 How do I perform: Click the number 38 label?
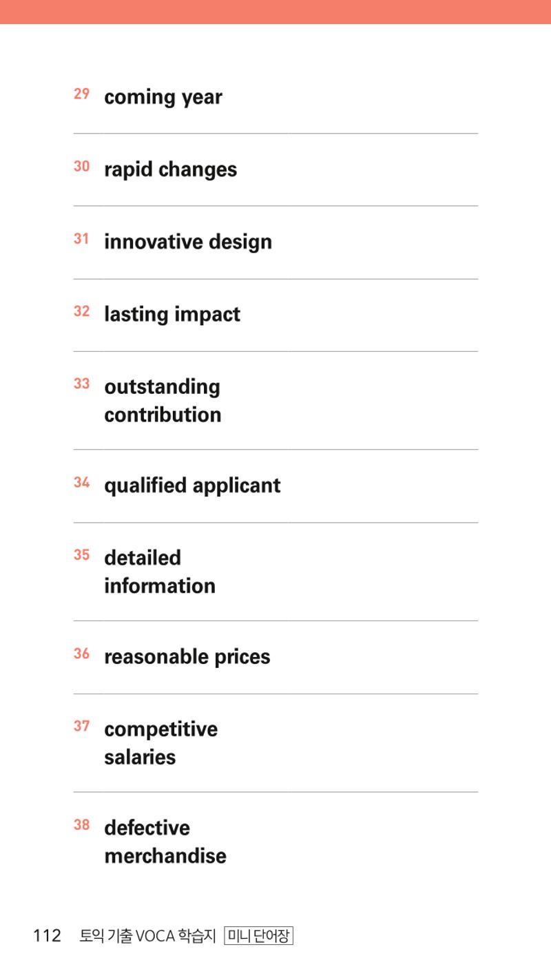[x=82, y=824]
